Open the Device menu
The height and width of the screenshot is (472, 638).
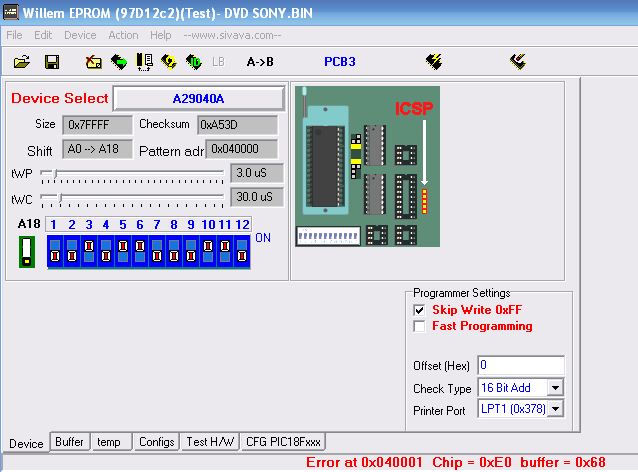click(80, 35)
